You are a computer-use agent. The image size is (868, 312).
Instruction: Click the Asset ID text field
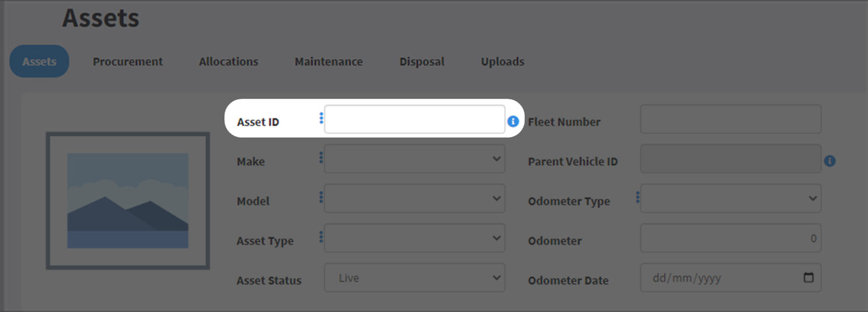tap(415, 119)
